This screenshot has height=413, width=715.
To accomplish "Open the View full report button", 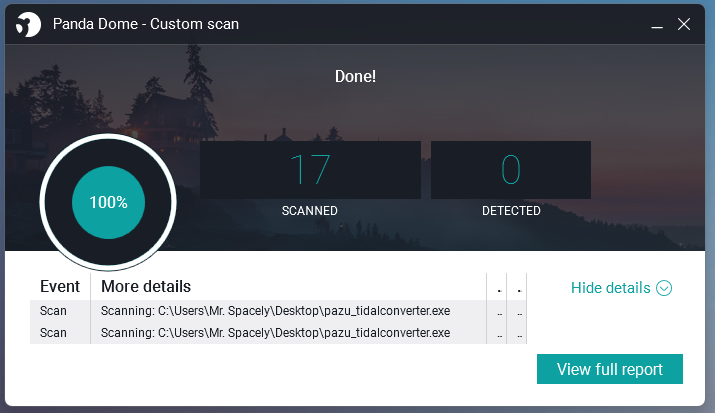I will (x=610, y=369).
